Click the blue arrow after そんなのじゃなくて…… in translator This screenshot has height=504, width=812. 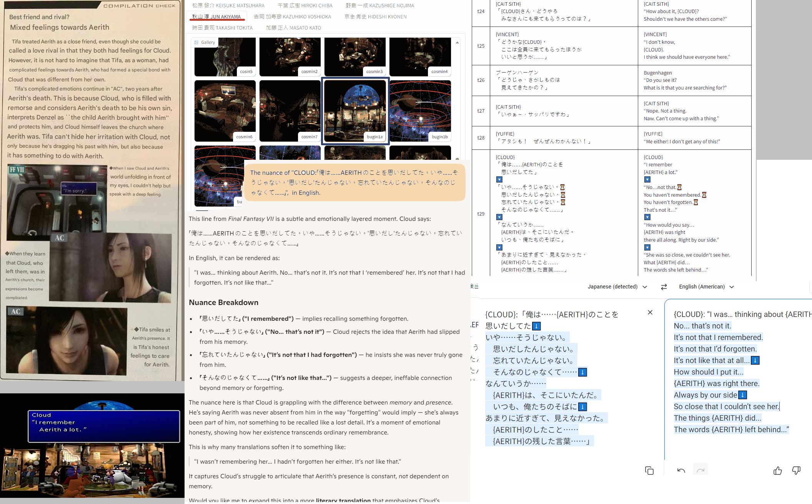point(582,372)
